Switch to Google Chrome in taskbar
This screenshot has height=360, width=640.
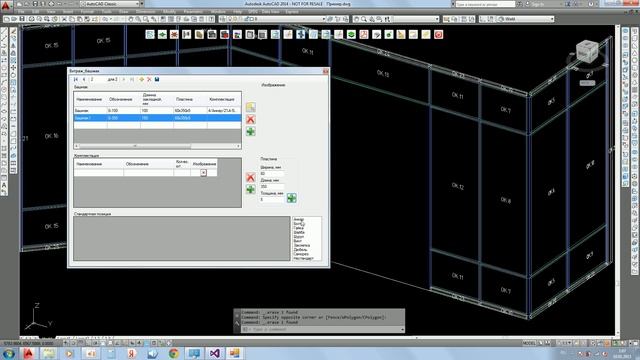[173, 353]
